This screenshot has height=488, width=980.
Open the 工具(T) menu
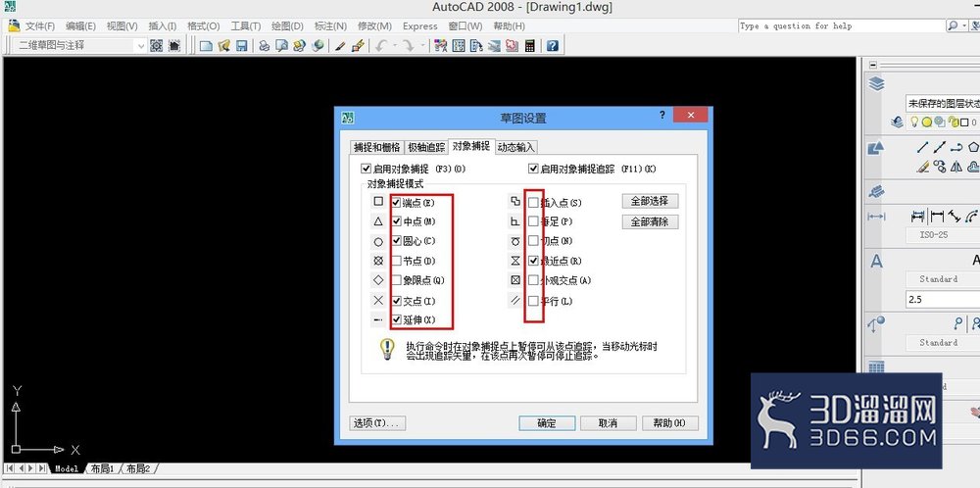click(246, 26)
